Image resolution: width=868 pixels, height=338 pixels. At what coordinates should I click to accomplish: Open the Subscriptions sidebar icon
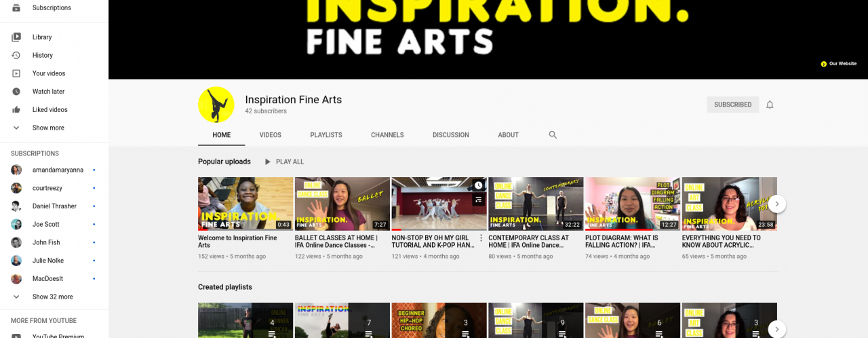pos(16,7)
